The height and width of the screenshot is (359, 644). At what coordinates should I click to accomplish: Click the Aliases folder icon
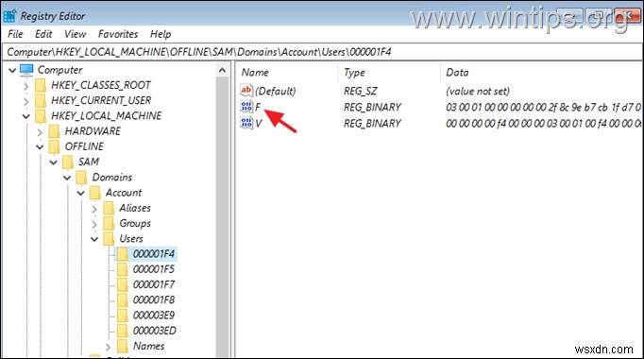point(109,208)
